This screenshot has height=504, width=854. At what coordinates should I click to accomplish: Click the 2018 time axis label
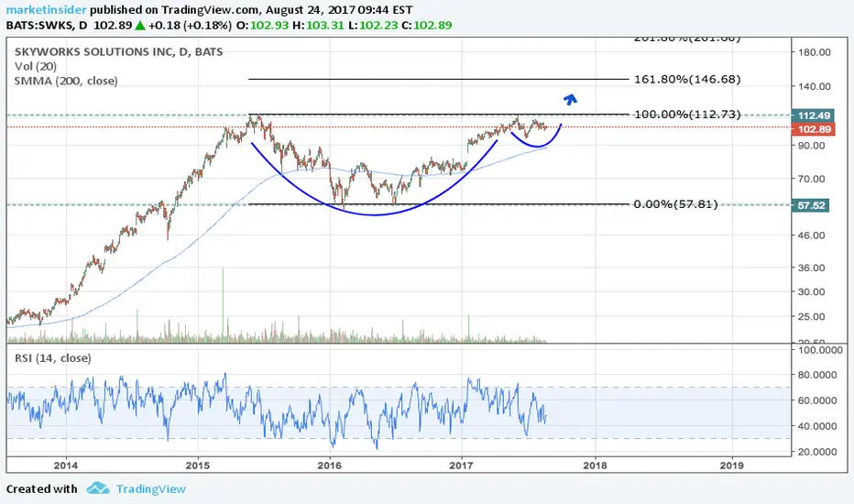[595, 465]
